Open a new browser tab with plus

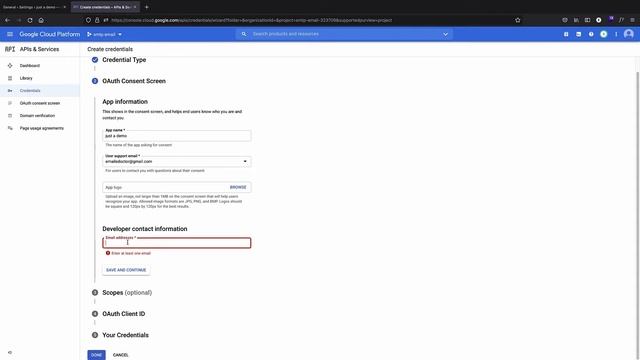click(x=147, y=7)
